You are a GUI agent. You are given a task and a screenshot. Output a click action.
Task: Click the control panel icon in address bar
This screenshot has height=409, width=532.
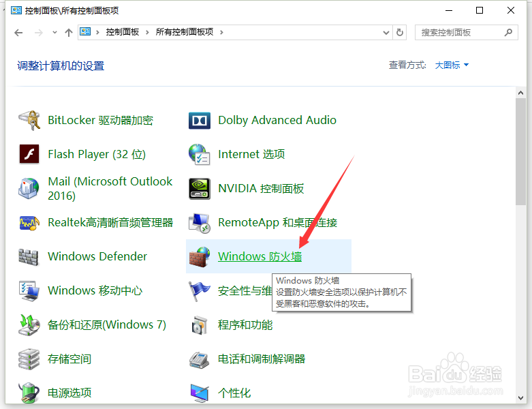pos(85,32)
